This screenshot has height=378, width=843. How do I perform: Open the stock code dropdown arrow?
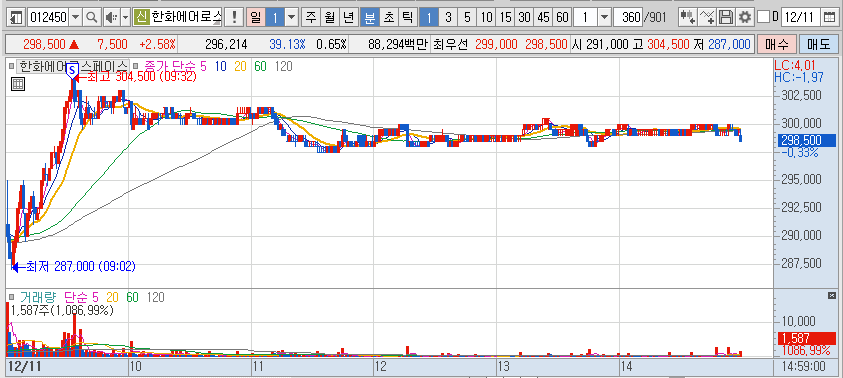coord(75,18)
